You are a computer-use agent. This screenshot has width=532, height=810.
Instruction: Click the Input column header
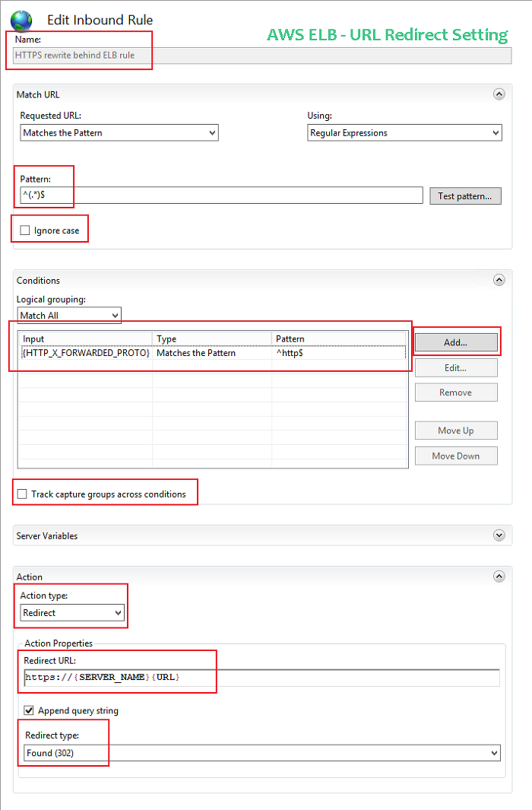[85, 339]
